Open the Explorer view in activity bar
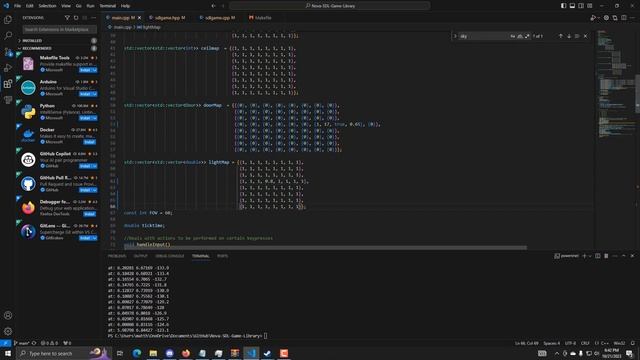This screenshot has width=640, height=360. pyautogui.click(x=8, y=20)
